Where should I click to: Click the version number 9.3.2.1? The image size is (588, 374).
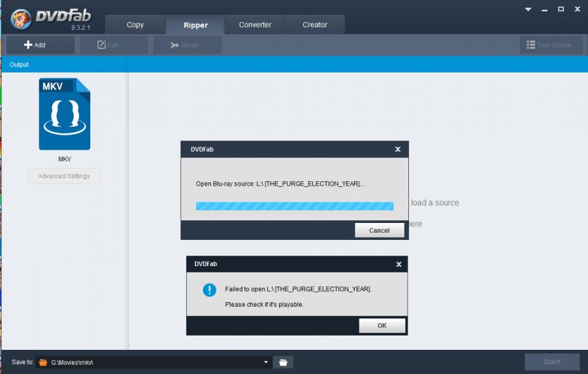tap(80, 27)
